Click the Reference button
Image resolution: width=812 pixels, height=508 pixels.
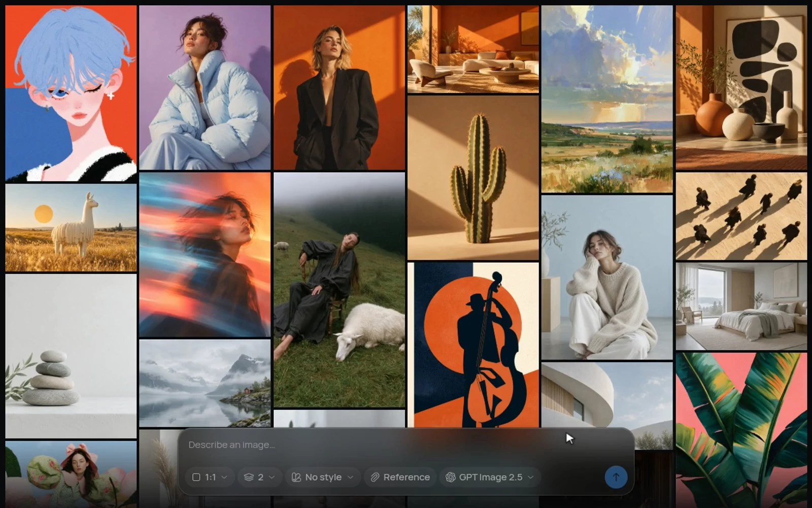point(400,477)
